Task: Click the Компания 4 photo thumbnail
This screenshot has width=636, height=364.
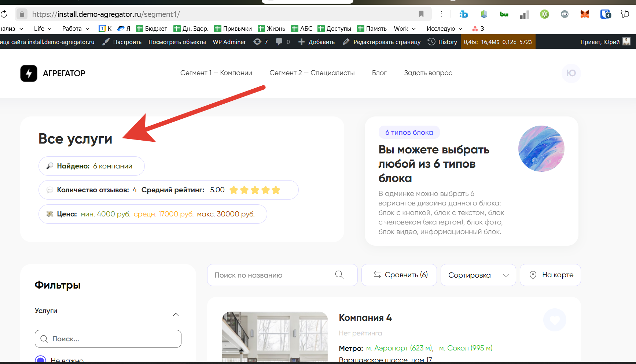Action: point(275,337)
